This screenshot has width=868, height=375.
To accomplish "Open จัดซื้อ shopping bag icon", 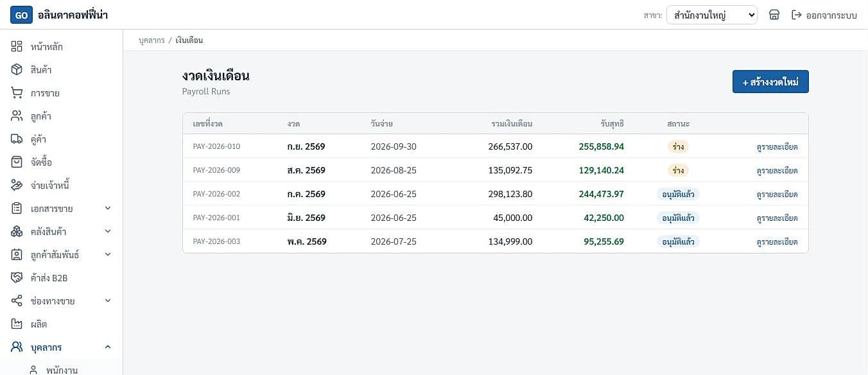I will (x=17, y=162).
